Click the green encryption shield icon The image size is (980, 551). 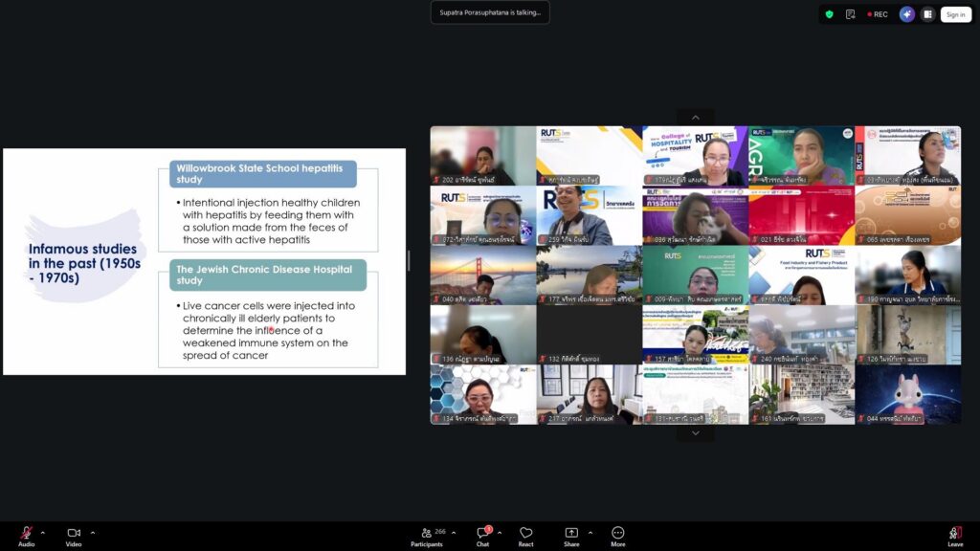pyautogui.click(x=829, y=14)
